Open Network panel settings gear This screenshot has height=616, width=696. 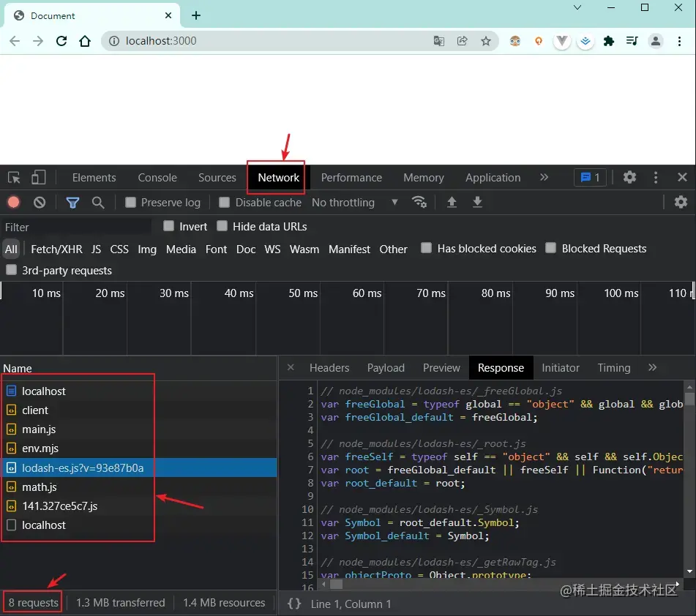[681, 203]
